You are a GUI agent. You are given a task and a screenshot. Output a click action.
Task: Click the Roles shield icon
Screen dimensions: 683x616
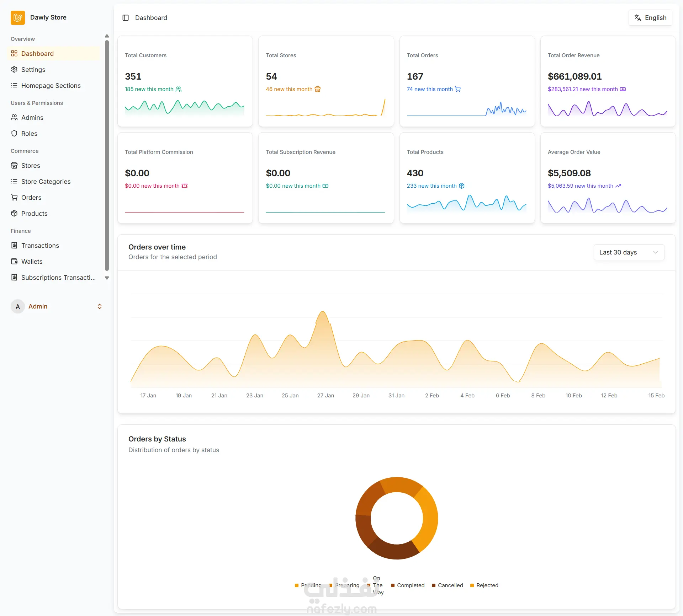14,133
